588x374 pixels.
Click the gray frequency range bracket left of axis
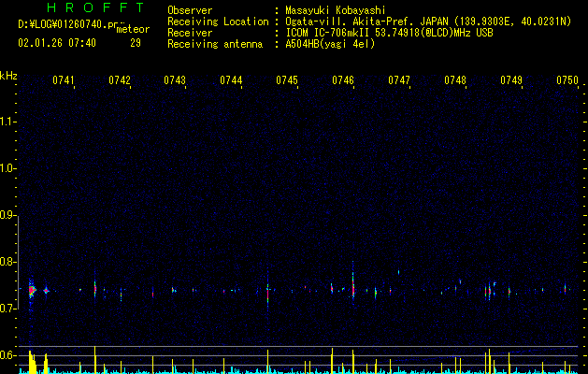(x=18, y=262)
